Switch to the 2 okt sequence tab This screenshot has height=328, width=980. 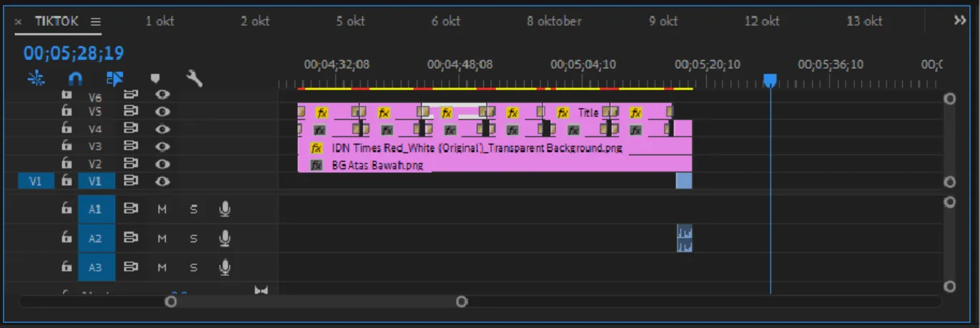click(255, 21)
